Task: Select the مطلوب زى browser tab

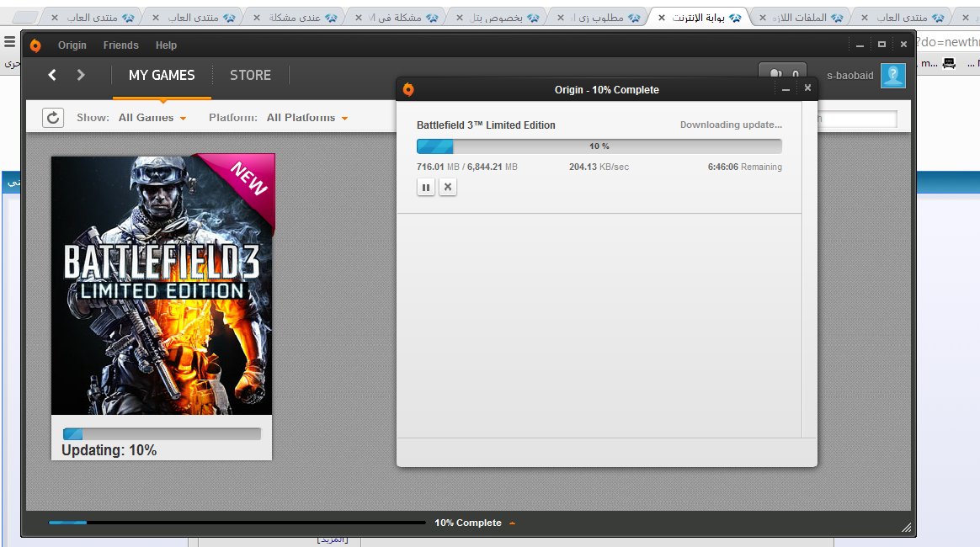Action: [599, 18]
